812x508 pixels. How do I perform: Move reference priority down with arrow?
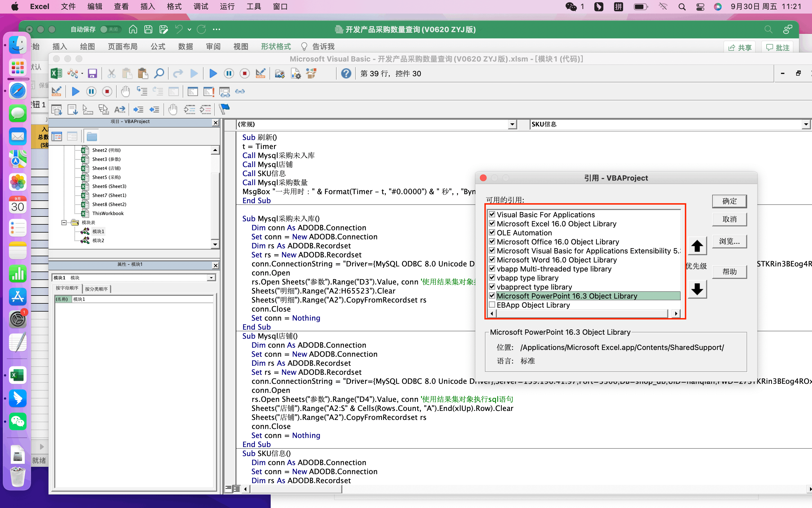point(697,289)
